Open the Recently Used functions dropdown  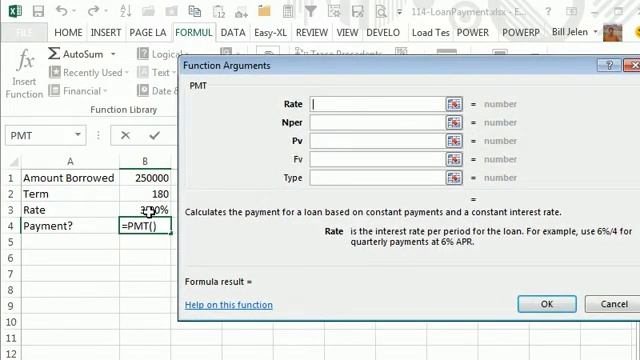coord(127,73)
